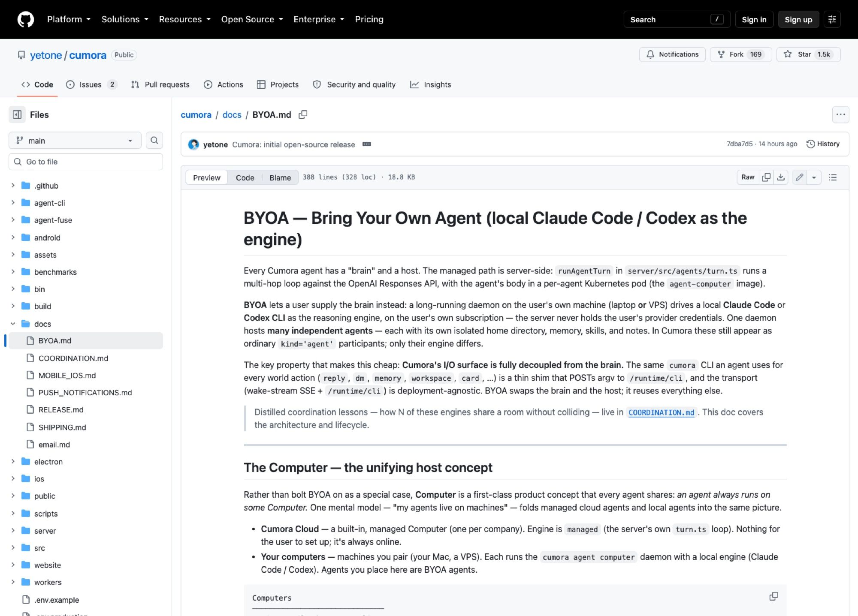Focus the Go to file field
The width and height of the screenshot is (858, 616).
tap(86, 162)
